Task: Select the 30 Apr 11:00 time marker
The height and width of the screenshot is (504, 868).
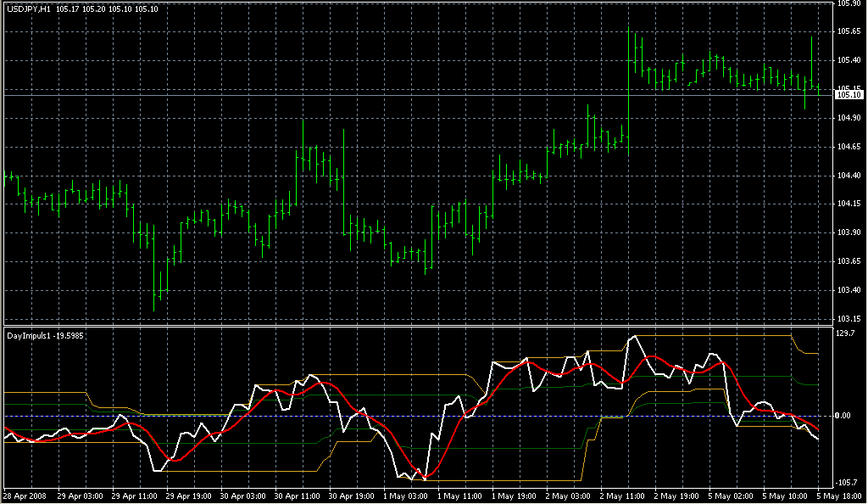Action: pyautogui.click(x=298, y=496)
